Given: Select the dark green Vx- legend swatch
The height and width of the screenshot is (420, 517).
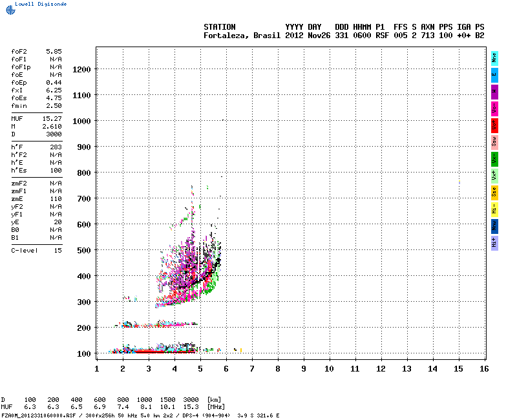Looking at the screenshot, I should 494,159.
